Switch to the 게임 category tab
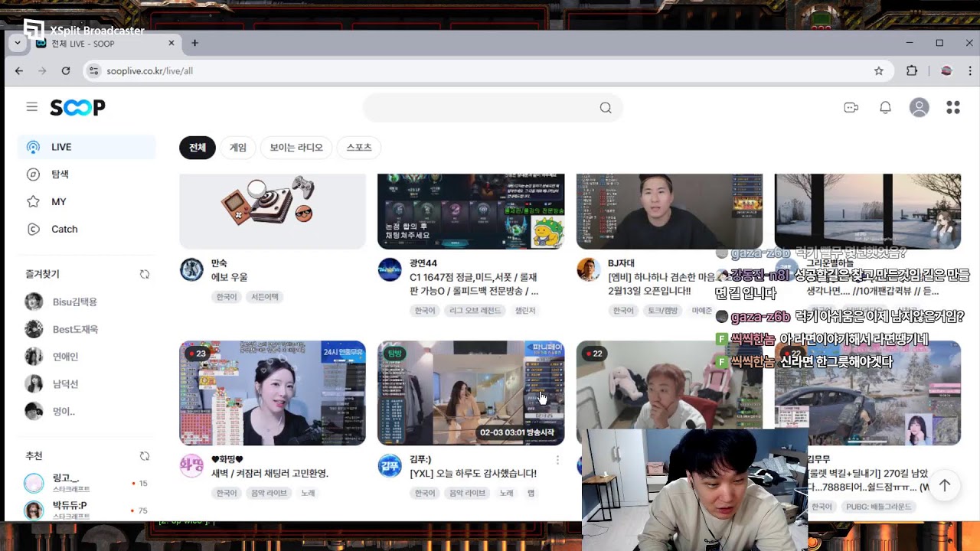The image size is (980, 551). click(238, 148)
